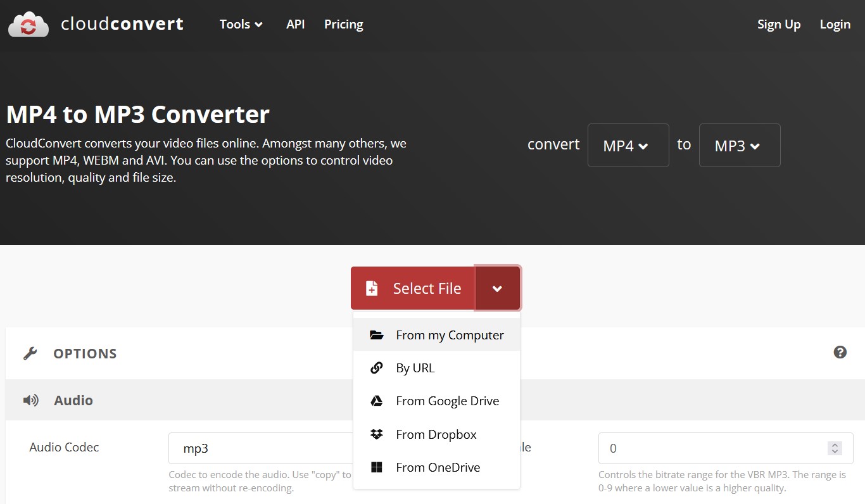The width and height of the screenshot is (865, 504).
Task: Click the Audio section header text
Action: pos(73,400)
